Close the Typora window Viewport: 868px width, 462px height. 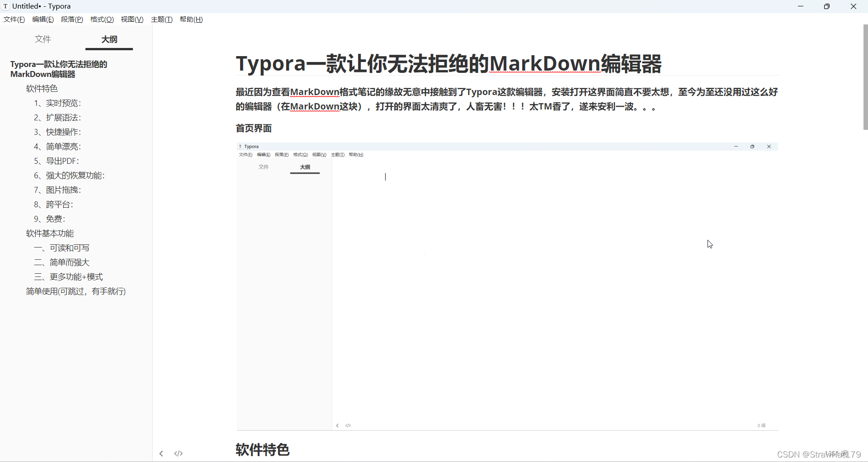pyautogui.click(x=854, y=6)
